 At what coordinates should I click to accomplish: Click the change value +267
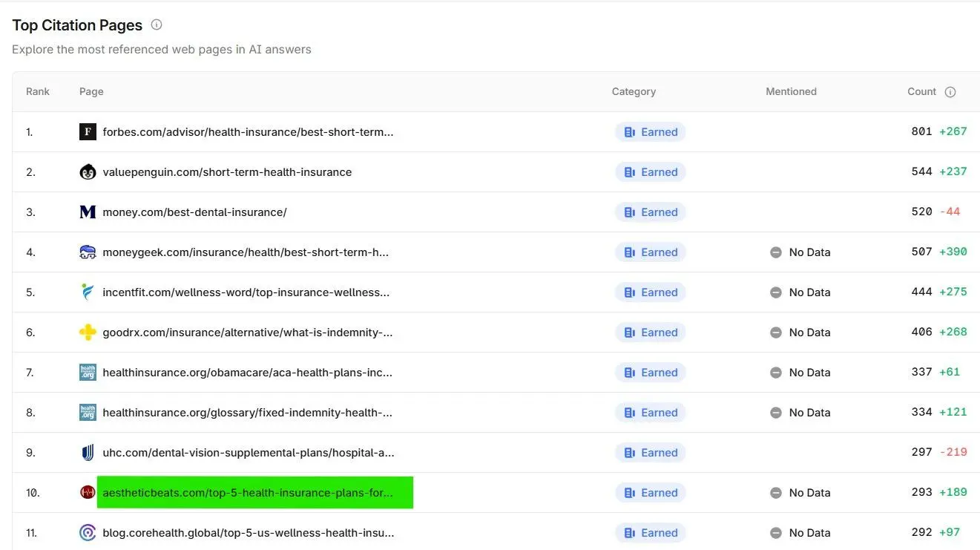953,132
